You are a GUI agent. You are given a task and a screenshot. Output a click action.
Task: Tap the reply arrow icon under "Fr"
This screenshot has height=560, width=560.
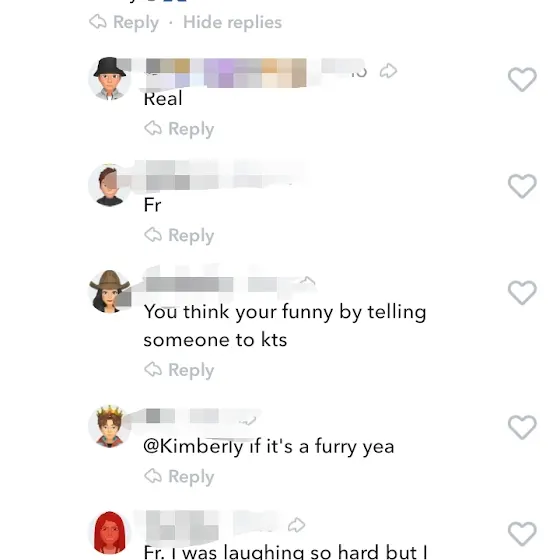(x=153, y=235)
